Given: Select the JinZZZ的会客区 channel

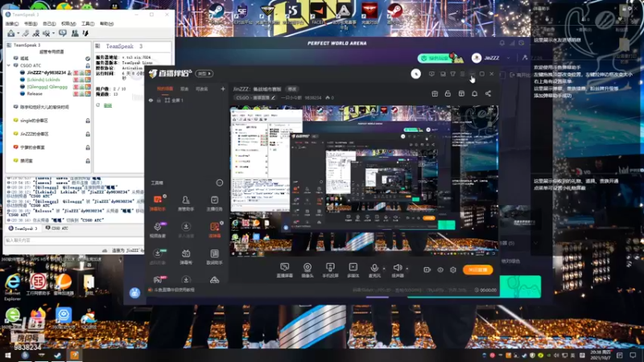Looking at the screenshot, I should click(x=35, y=134).
